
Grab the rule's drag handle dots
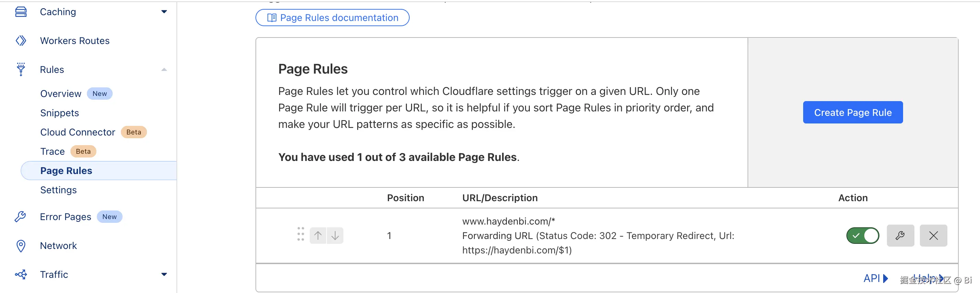point(300,234)
